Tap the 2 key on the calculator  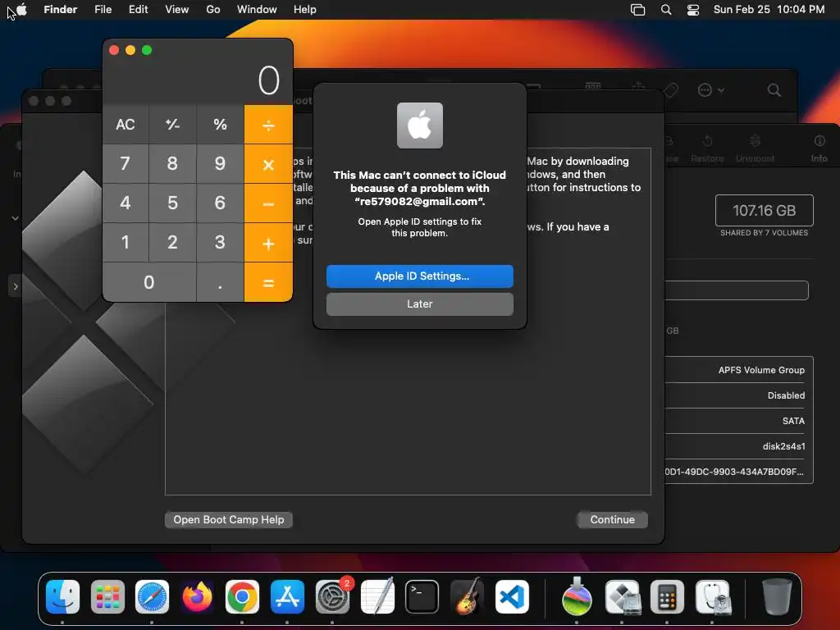point(172,242)
